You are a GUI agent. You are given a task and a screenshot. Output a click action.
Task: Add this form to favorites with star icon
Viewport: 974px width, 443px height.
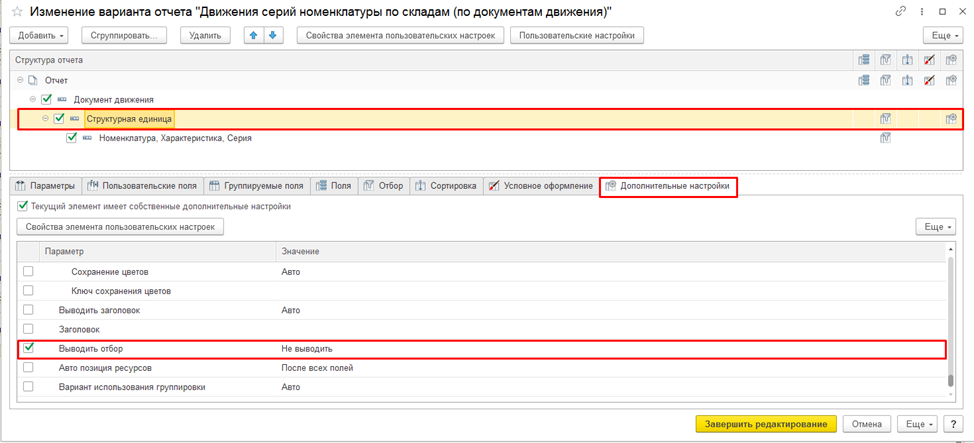pos(17,12)
